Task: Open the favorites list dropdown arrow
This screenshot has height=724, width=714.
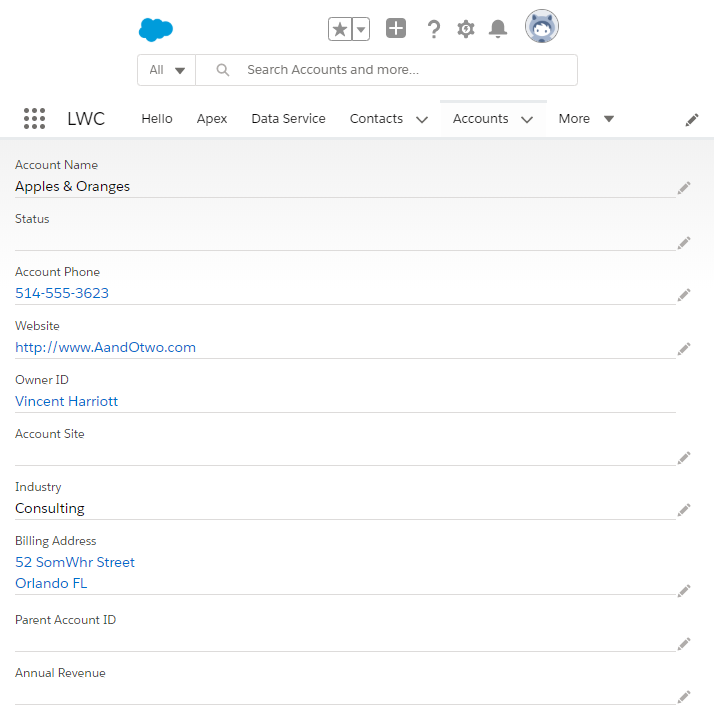Action: point(361,30)
